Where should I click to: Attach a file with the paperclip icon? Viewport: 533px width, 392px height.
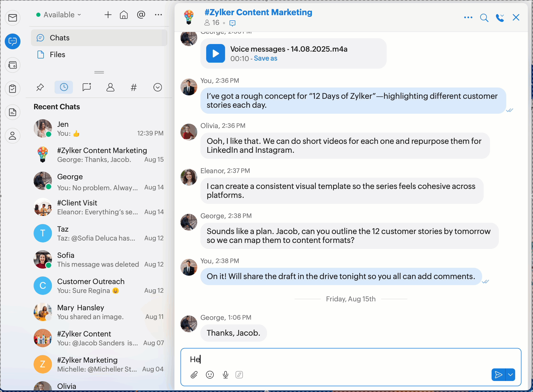194,375
